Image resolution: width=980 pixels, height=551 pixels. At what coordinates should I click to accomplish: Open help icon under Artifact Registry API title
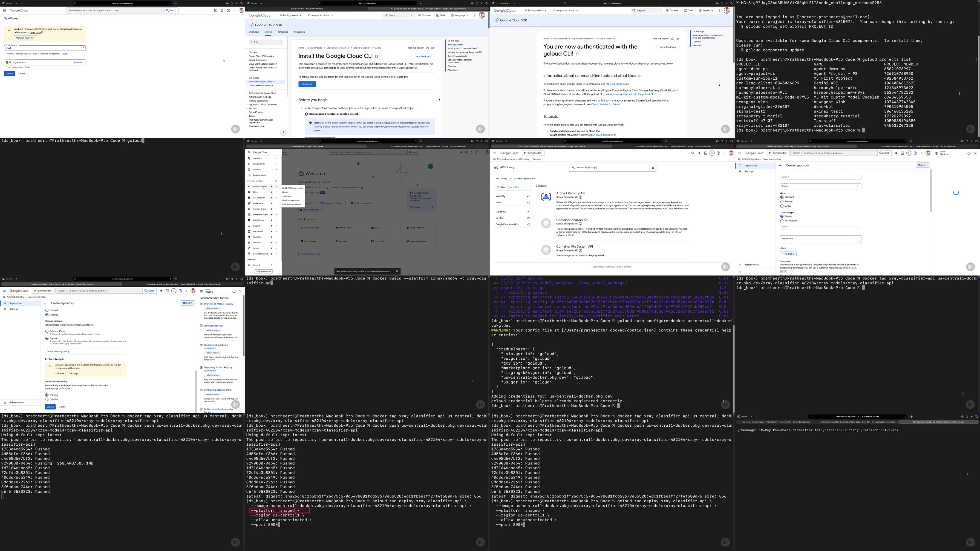581,197
